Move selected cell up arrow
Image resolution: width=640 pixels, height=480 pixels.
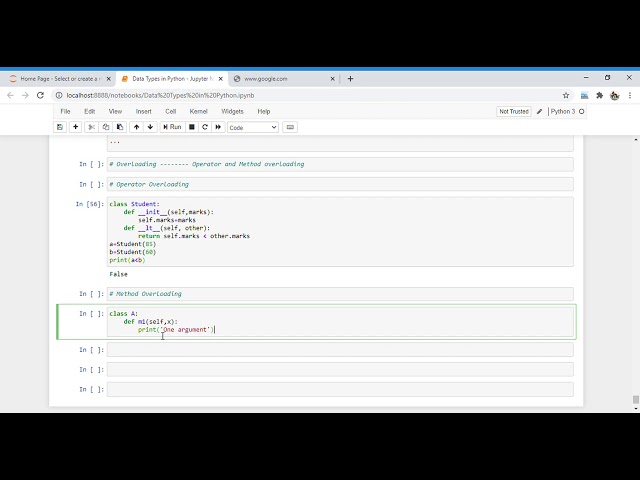pyautogui.click(x=136, y=127)
